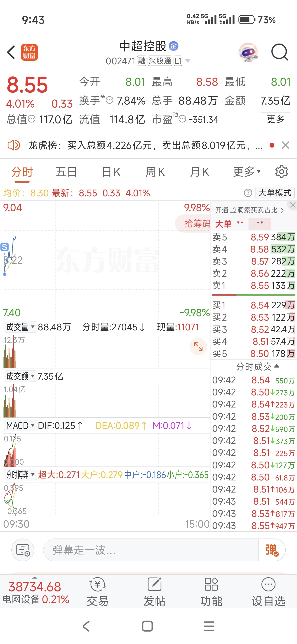Focus the 弹幕走一波 input field

(x=151, y=550)
